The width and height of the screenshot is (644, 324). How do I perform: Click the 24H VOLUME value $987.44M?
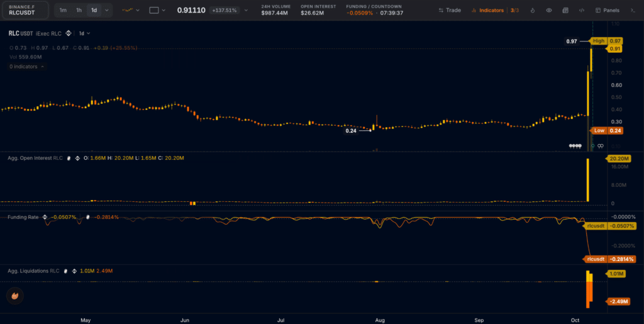click(274, 13)
